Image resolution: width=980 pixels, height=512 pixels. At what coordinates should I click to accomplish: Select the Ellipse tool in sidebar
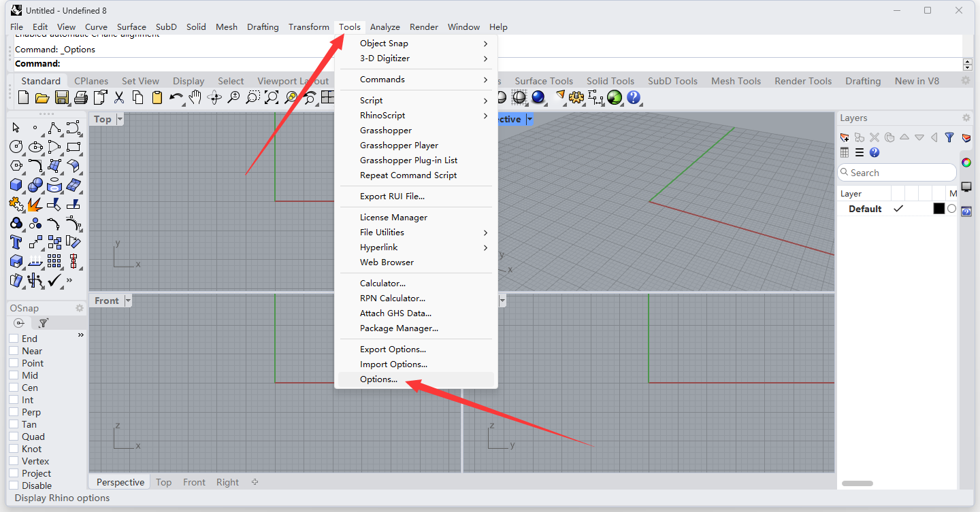pos(35,147)
